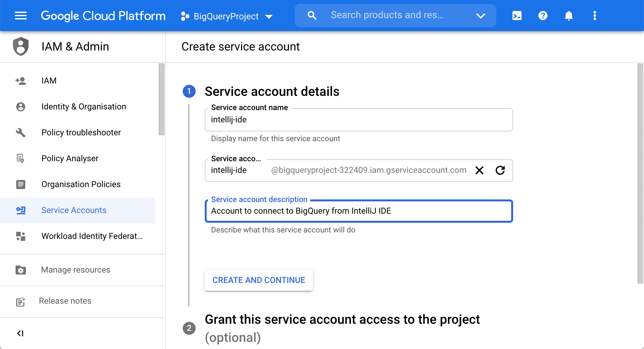This screenshot has height=349, width=644.
Task: Open the help menu
Action: click(x=543, y=15)
